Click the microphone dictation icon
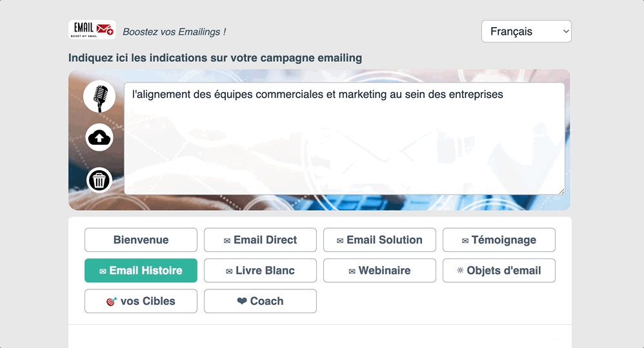This screenshot has width=644, height=348. tap(99, 97)
